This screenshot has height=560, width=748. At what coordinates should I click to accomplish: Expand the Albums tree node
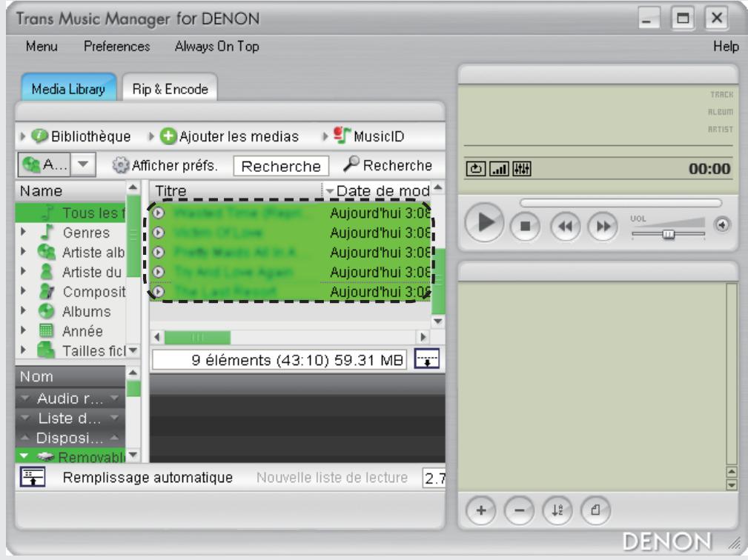[23, 310]
